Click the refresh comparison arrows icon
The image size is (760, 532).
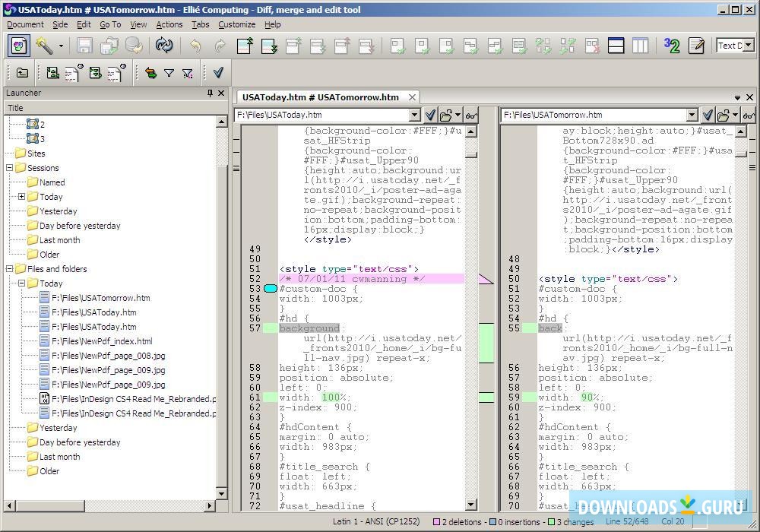164,46
